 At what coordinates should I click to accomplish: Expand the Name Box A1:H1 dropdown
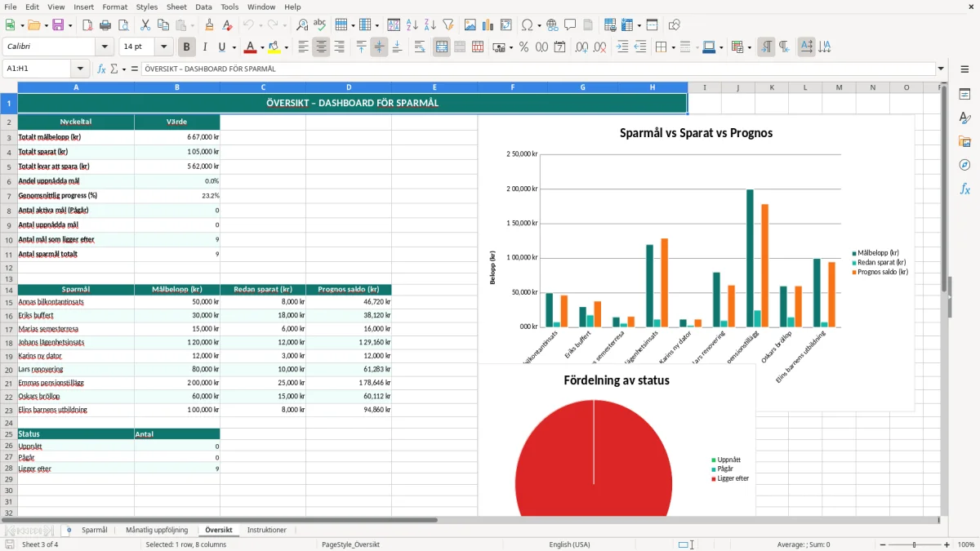point(80,69)
